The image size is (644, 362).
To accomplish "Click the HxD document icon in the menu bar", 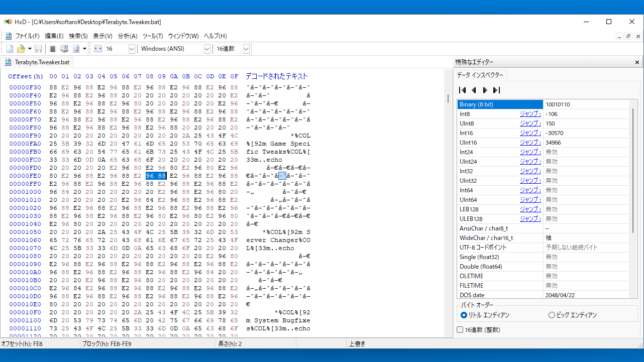I will pos(9,36).
